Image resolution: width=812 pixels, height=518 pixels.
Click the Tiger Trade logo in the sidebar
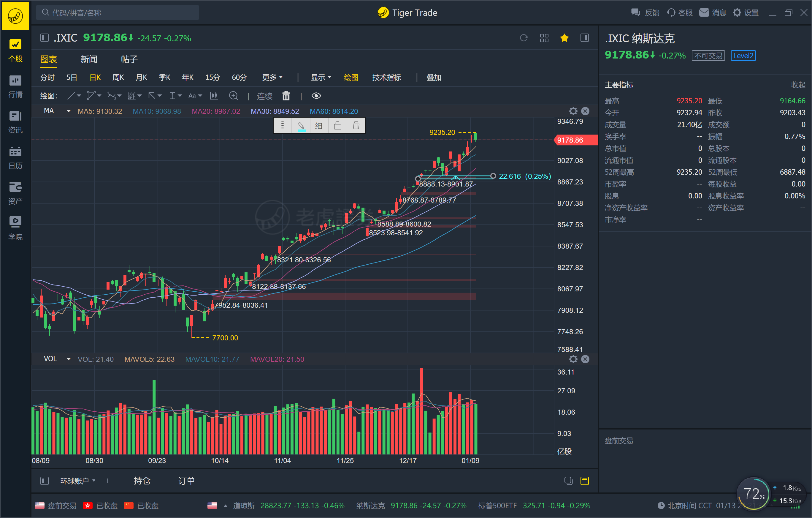tap(15, 15)
